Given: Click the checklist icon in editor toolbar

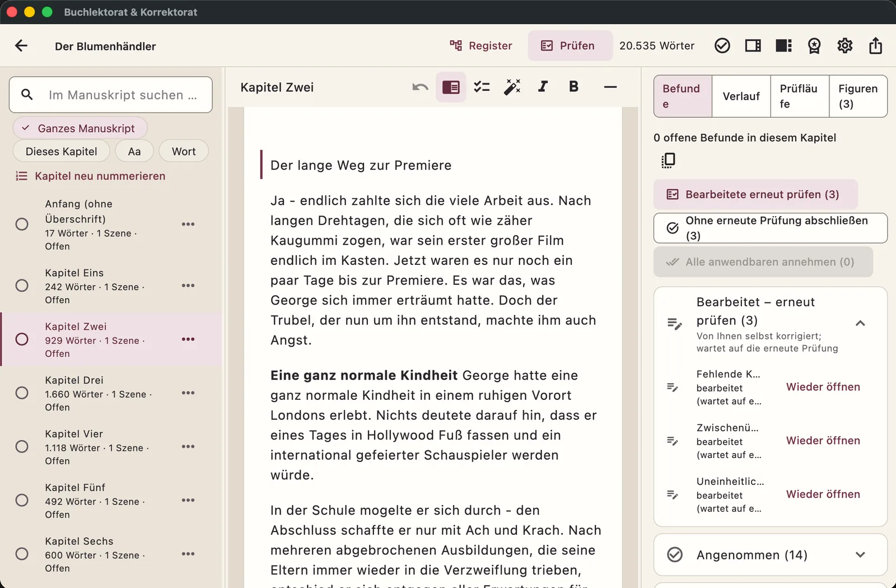Looking at the screenshot, I should click(482, 87).
